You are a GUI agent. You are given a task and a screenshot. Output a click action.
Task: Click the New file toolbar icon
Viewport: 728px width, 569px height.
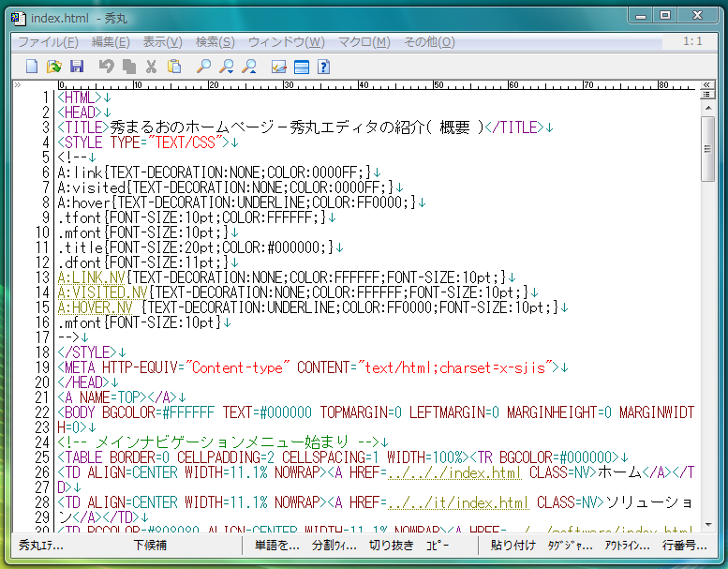coord(32,67)
